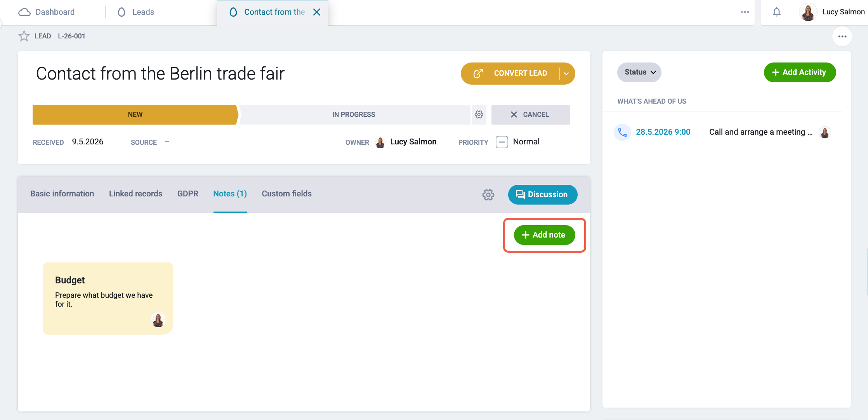Open the GDPR tab
Screen dimensions: 868x420
tap(188, 194)
